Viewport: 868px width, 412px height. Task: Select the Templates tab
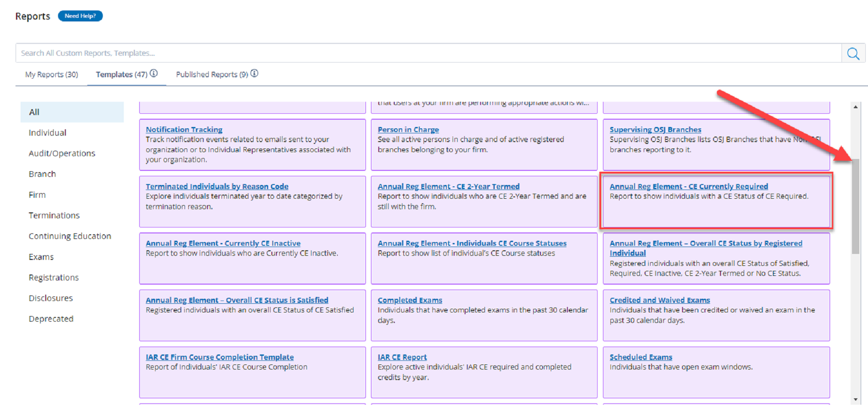[x=121, y=74]
